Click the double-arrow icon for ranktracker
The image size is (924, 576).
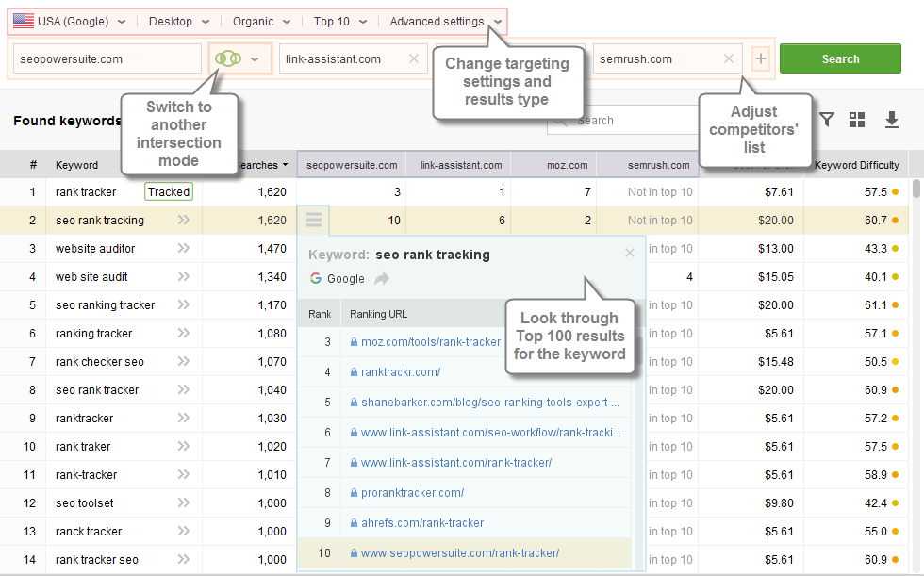tap(184, 418)
